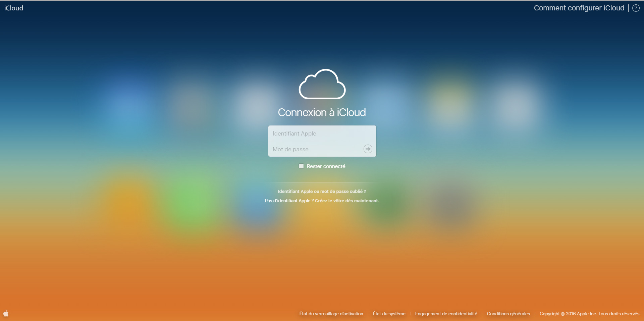Open État du système link
The image size is (644, 321).
coord(389,314)
